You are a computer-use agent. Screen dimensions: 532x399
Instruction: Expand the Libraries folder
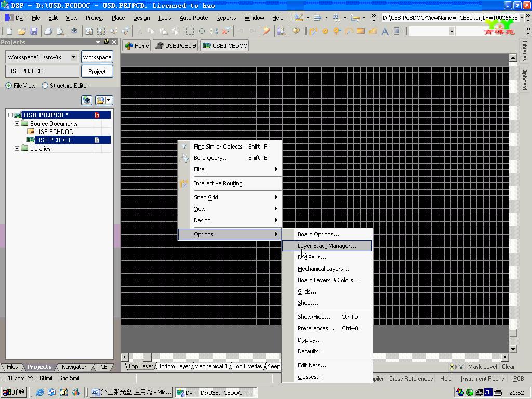[x=17, y=148]
